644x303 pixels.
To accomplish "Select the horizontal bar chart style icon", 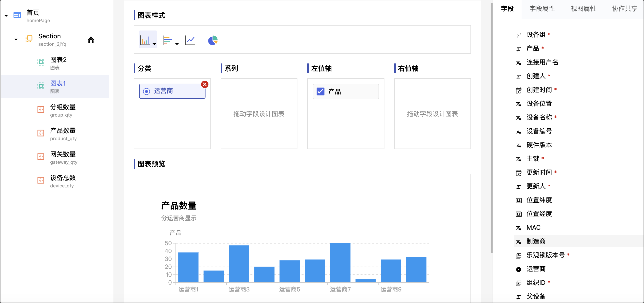I will tap(167, 40).
